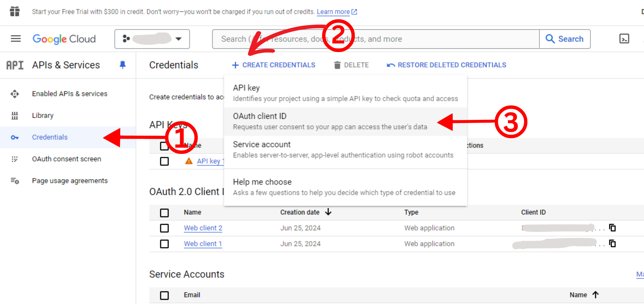This screenshot has height=304, width=644.
Task: Choose API key from credentials menu
Action: point(345,93)
